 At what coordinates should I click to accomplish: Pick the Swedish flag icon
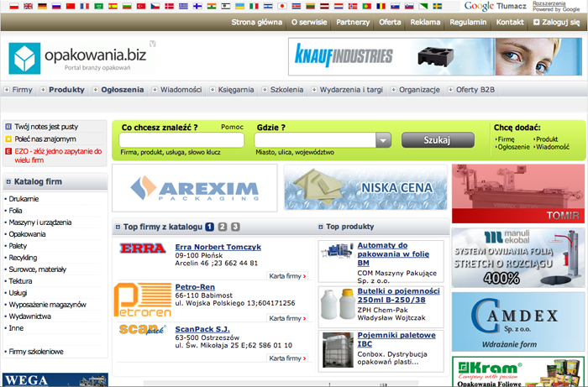438,6
